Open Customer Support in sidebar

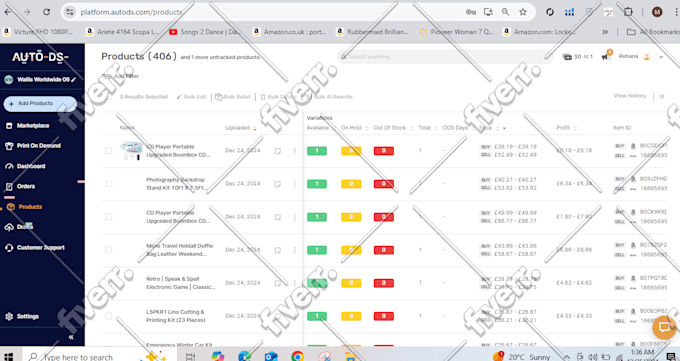(x=41, y=248)
